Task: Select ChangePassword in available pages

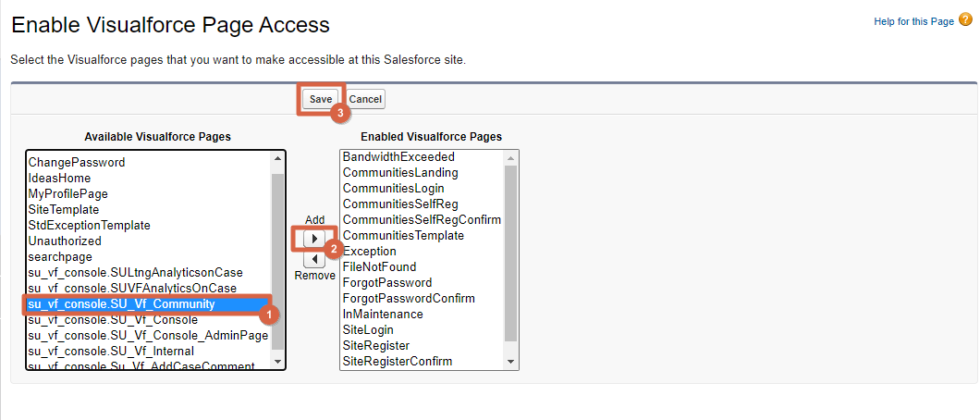Action: point(77,162)
